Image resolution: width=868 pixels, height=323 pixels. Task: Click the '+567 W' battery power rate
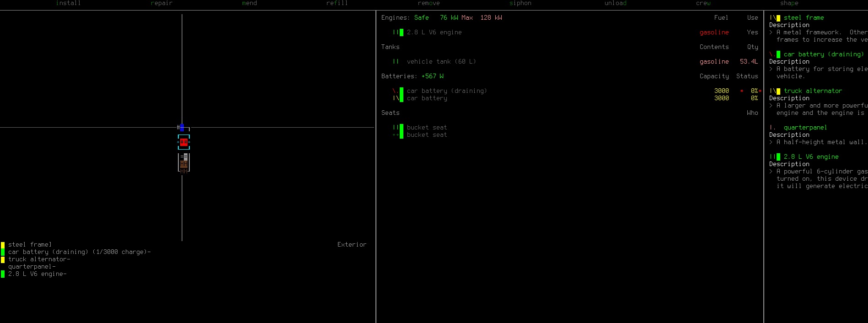433,76
